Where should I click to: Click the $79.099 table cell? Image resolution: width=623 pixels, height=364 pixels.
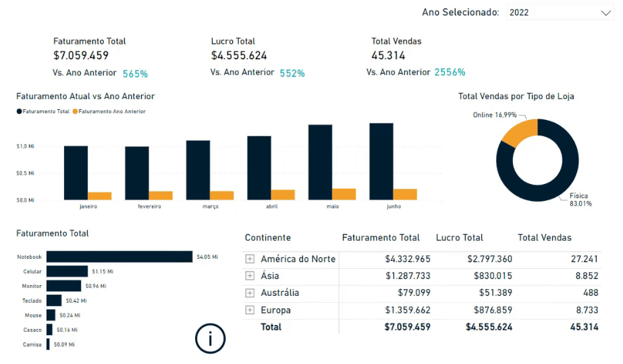[414, 293]
